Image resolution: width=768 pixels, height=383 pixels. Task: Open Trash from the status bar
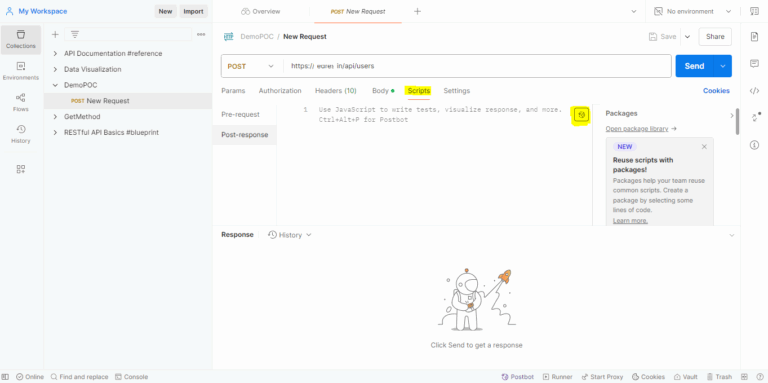pos(719,377)
